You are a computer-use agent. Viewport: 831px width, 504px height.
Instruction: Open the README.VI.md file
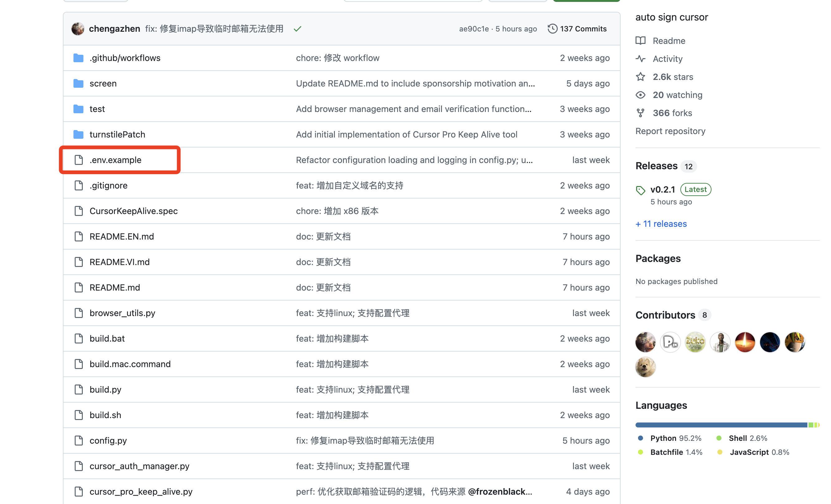click(x=120, y=262)
